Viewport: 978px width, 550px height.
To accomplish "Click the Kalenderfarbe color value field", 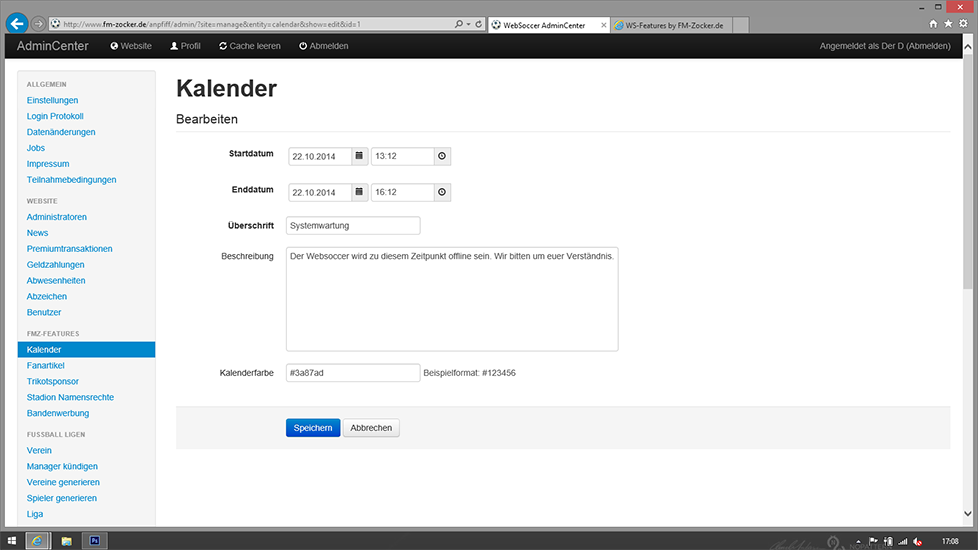I will [x=352, y=373].
